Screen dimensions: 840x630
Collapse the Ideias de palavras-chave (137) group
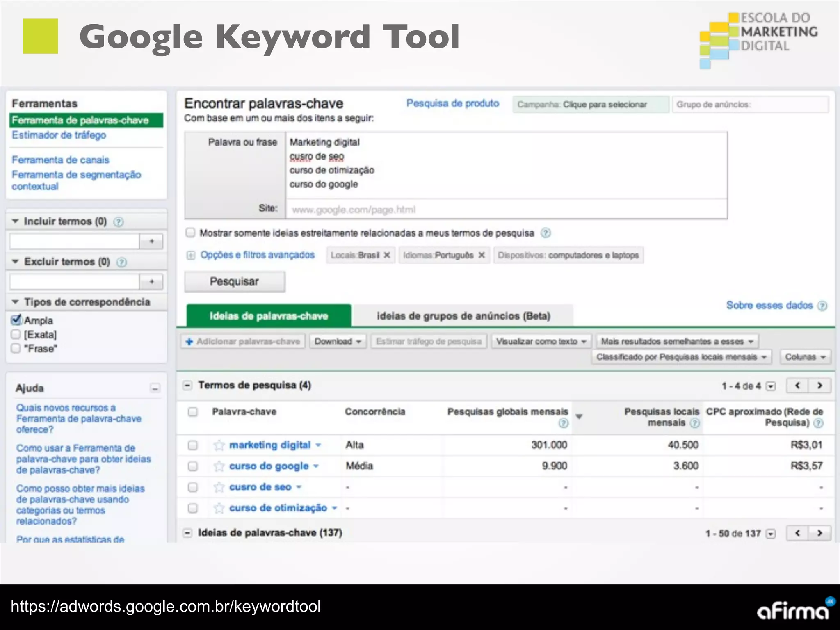187,533
